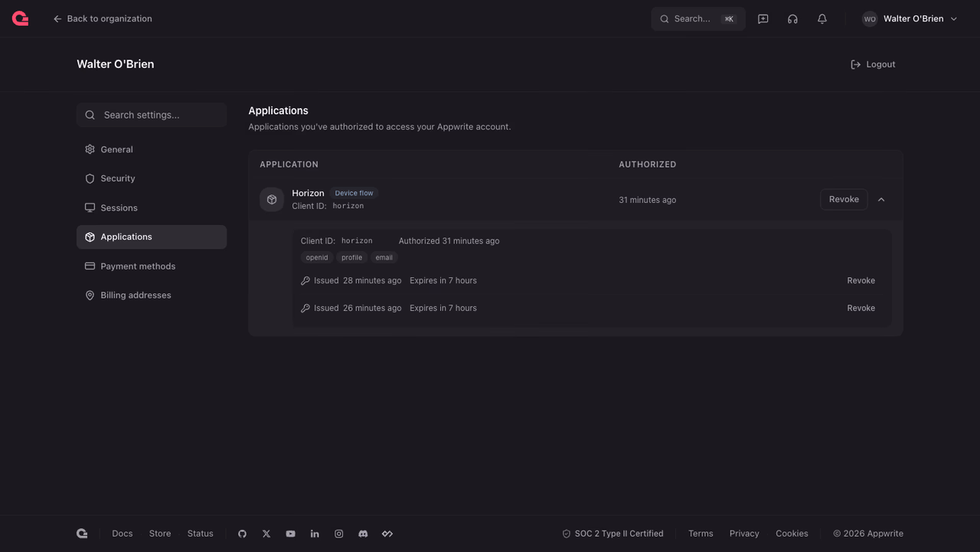
Task: Go back to organization
Action: [x=102, y=19]
